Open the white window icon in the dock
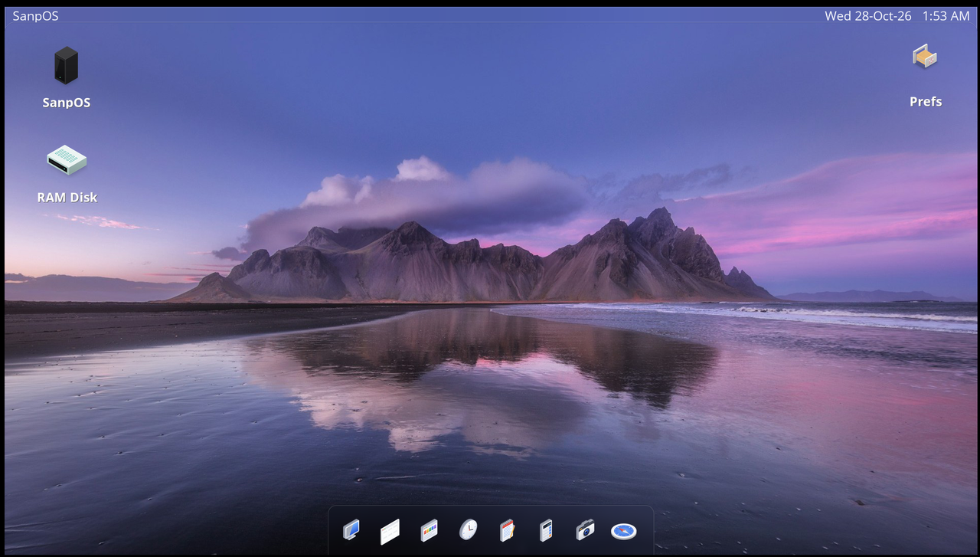 pyautogui.click(x=390, y=531)
